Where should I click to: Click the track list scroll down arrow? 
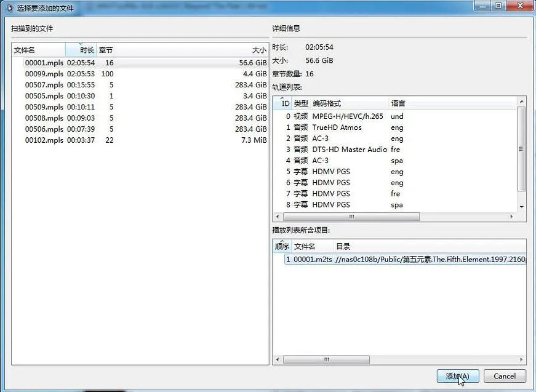coord(522,207)
